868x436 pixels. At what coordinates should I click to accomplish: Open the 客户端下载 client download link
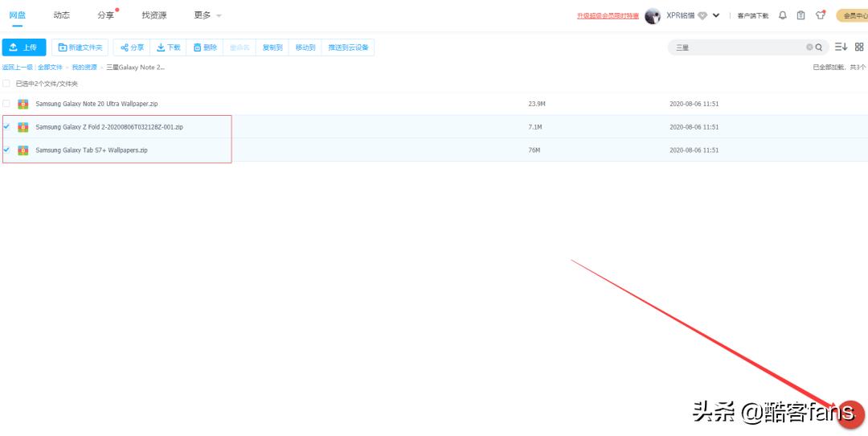(753, 15)
